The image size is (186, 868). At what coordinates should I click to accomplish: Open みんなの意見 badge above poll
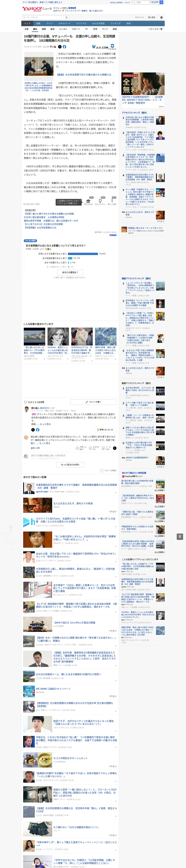click(x=30, y=241)
